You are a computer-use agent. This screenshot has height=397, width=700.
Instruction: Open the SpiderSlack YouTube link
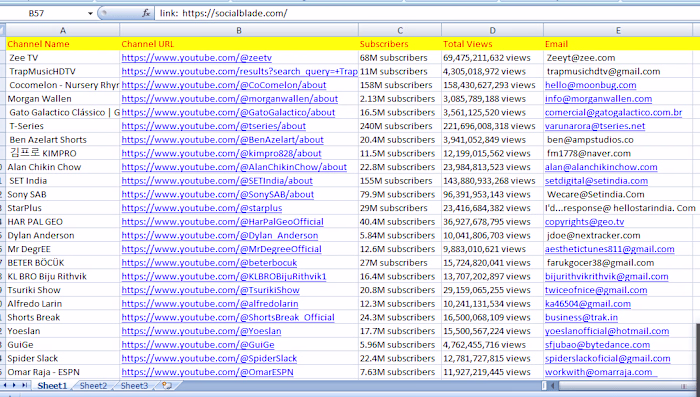209,359
